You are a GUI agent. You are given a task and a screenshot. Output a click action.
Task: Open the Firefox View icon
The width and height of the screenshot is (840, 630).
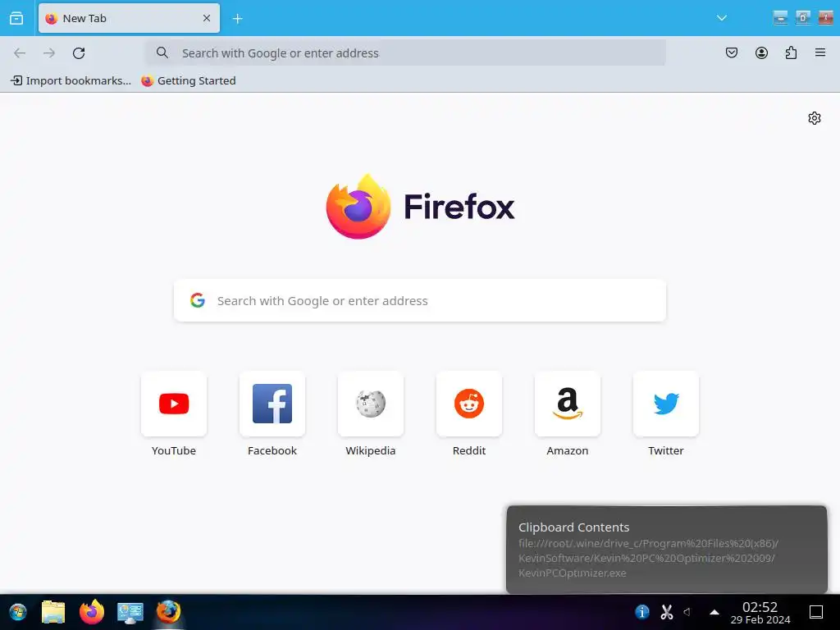tap(16, 18)
